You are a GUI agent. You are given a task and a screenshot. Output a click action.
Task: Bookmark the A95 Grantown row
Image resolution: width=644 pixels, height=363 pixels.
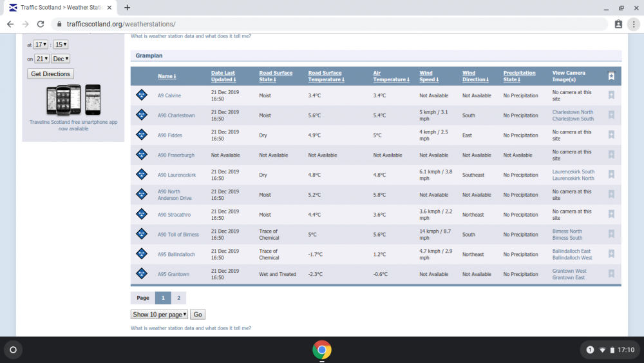pyautogui.click(x=611, y=273)
